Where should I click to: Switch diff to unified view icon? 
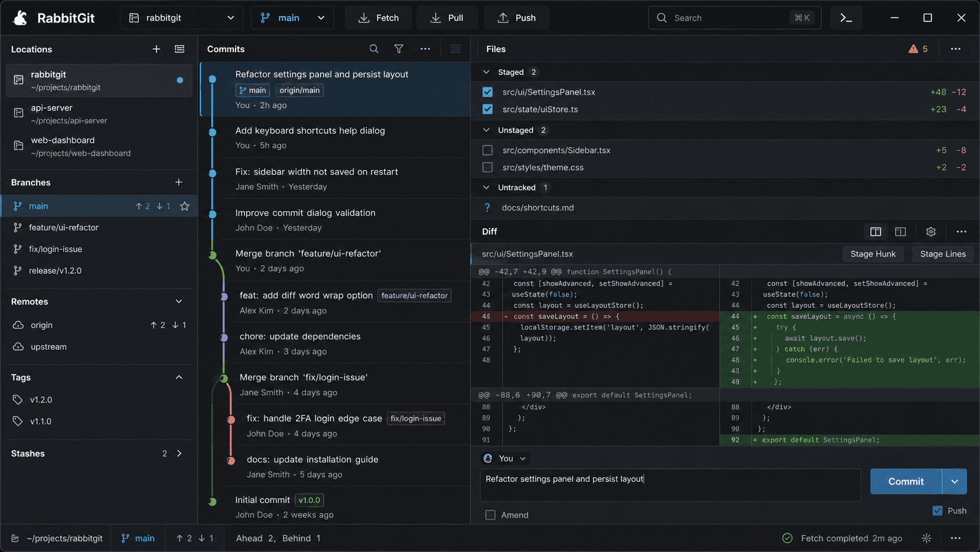(900, 232)
